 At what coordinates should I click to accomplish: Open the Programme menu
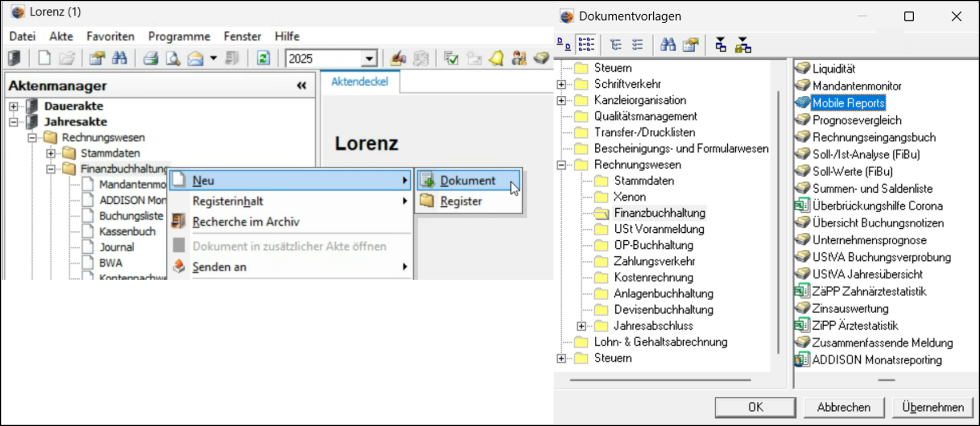pos(179,36)
